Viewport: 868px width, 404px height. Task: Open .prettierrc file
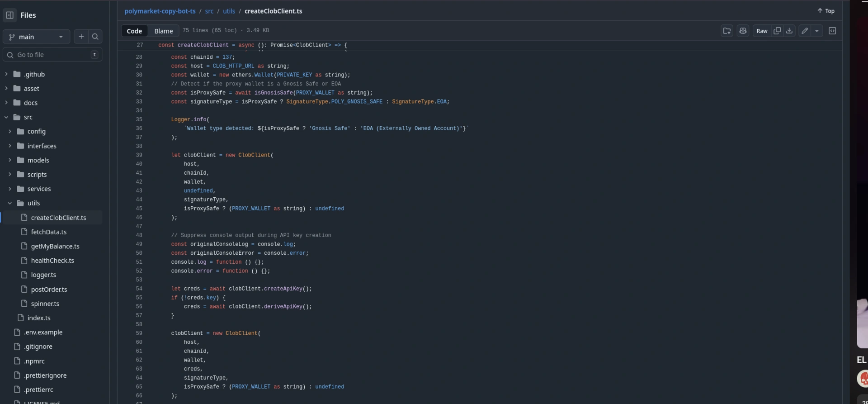tap(38, 390)
